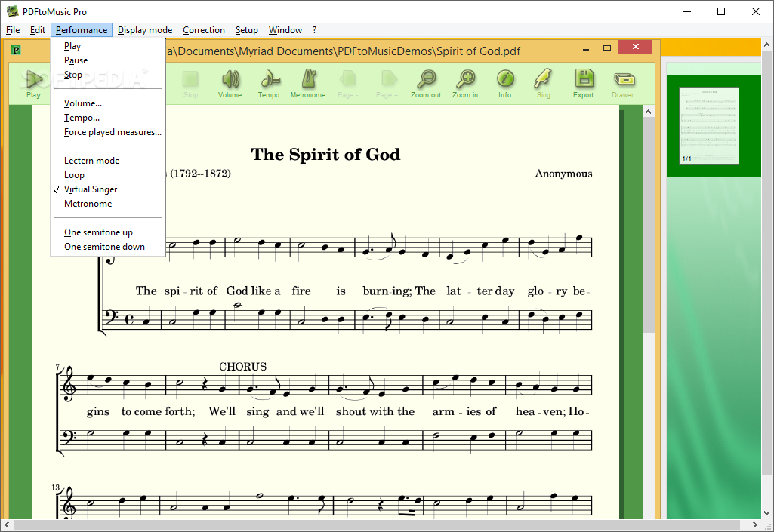Open the Edit menu
Viewport: 774px width, 532px height.
pyautogui.click(x=38, y=30)
